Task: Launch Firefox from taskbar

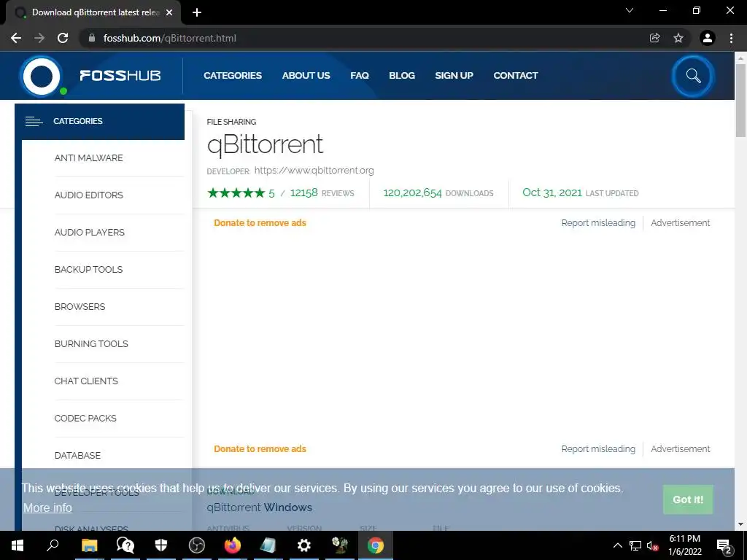Action: tap(233, 545)
